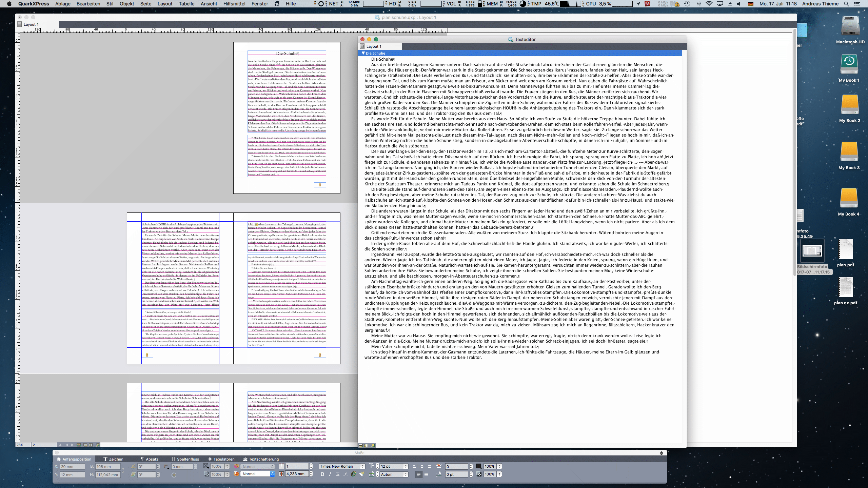Click the leading icon
Image resolution: width=868 pixels, height=488 pixels.
[372, 474]
